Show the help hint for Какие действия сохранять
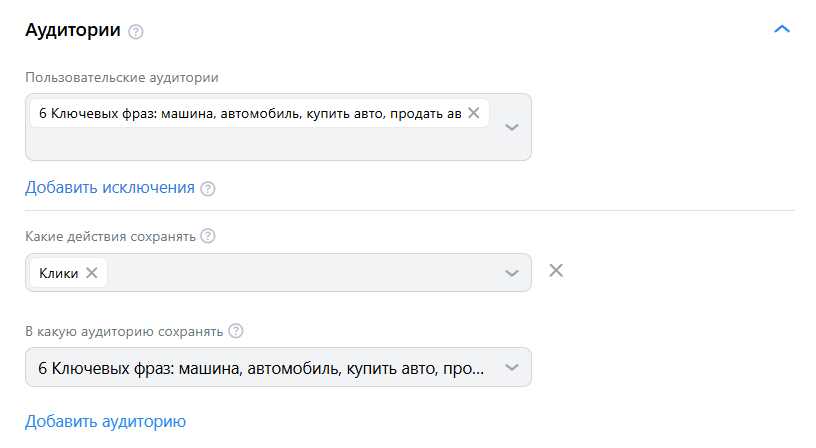Viewport: 816px width, 448px height. click(208, 237)
